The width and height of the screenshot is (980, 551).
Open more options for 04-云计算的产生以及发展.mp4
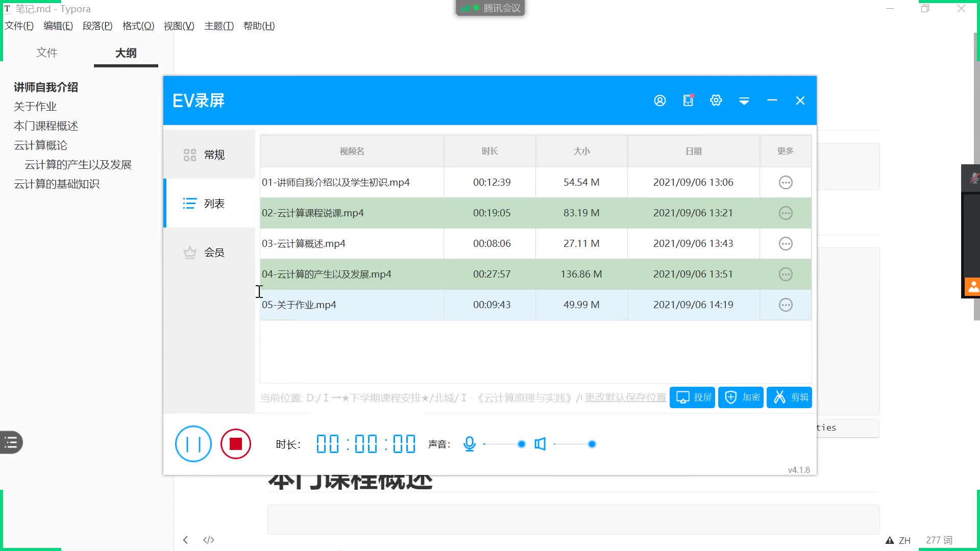786,274
